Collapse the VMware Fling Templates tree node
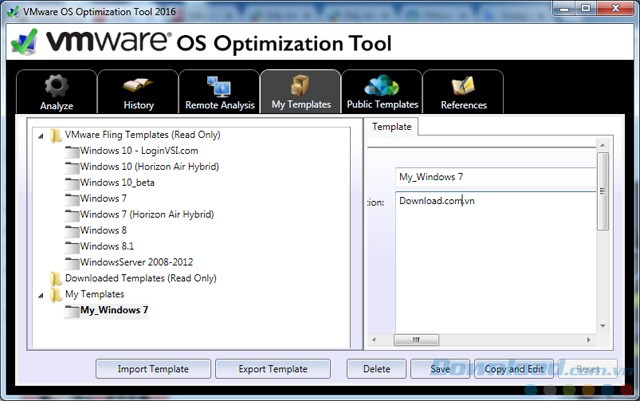The width and height of the screenshot is (640, 401). click(41, 135)
